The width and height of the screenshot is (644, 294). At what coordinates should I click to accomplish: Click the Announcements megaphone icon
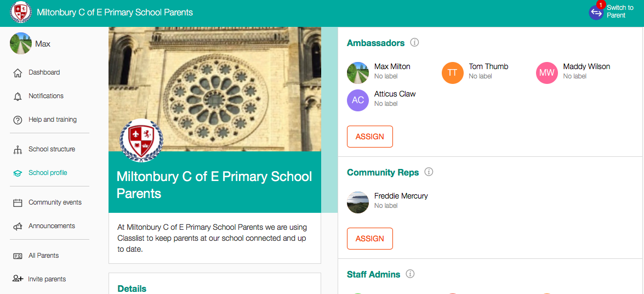17,226
